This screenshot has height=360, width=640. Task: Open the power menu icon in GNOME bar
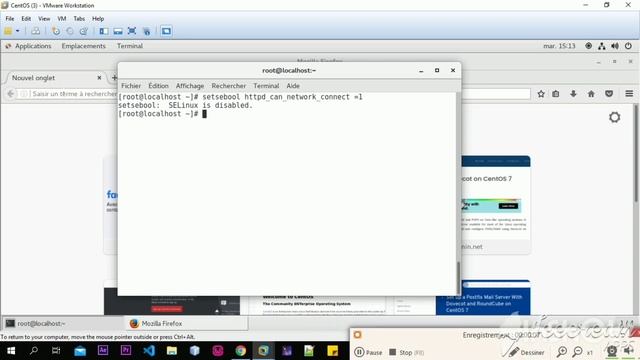point(628,46)
